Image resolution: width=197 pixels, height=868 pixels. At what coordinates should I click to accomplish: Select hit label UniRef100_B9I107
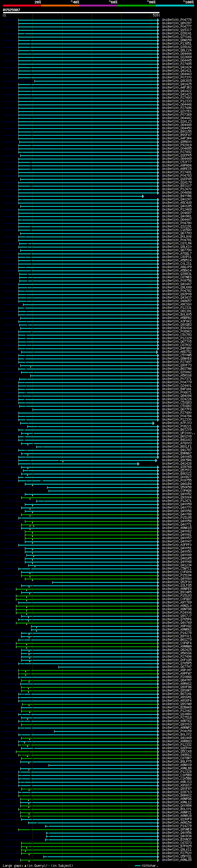[x=176, y=186]
